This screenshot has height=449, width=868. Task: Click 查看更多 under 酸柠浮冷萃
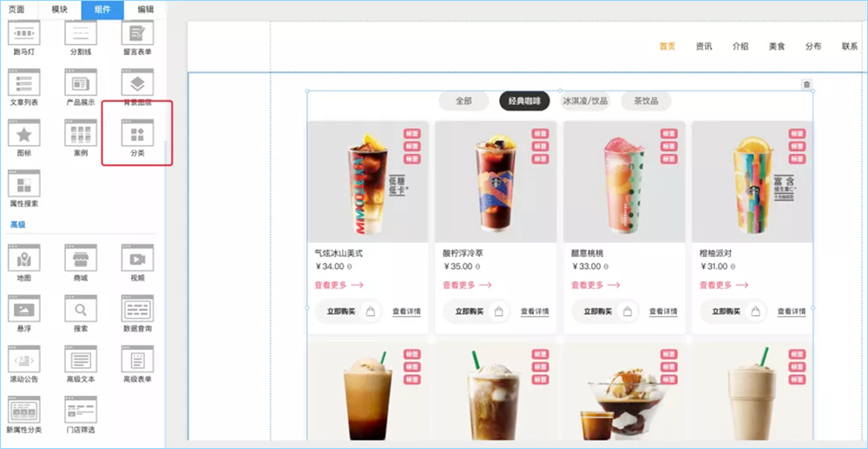pos(467,285)
